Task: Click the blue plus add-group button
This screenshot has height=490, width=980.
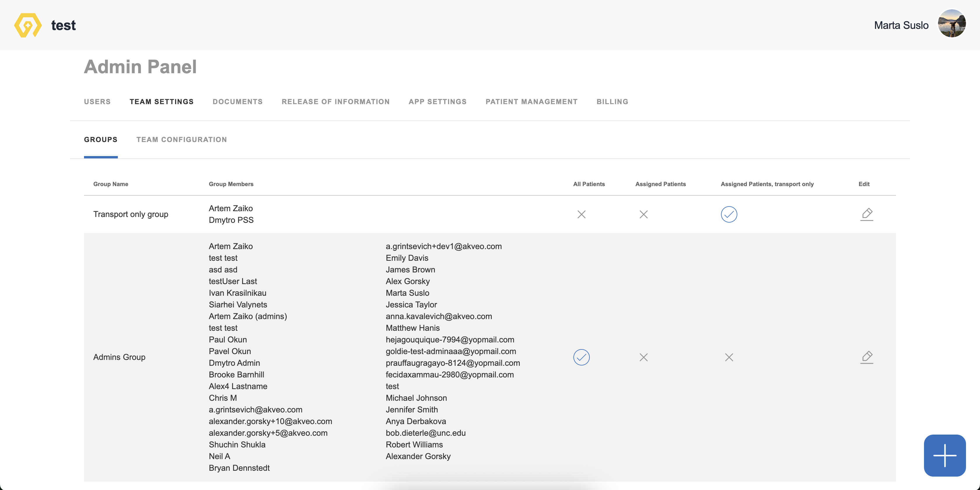Action: pyautogui.click(x=944, y=455)
